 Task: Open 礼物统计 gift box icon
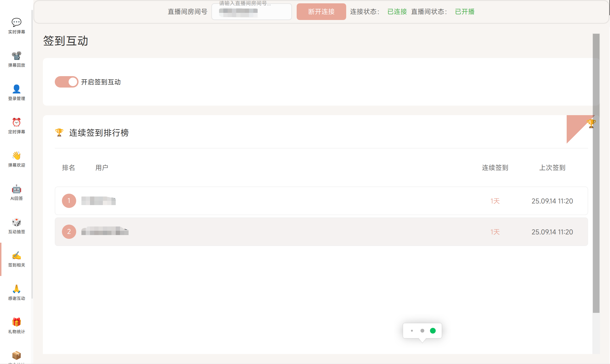[x=16, y=322]
